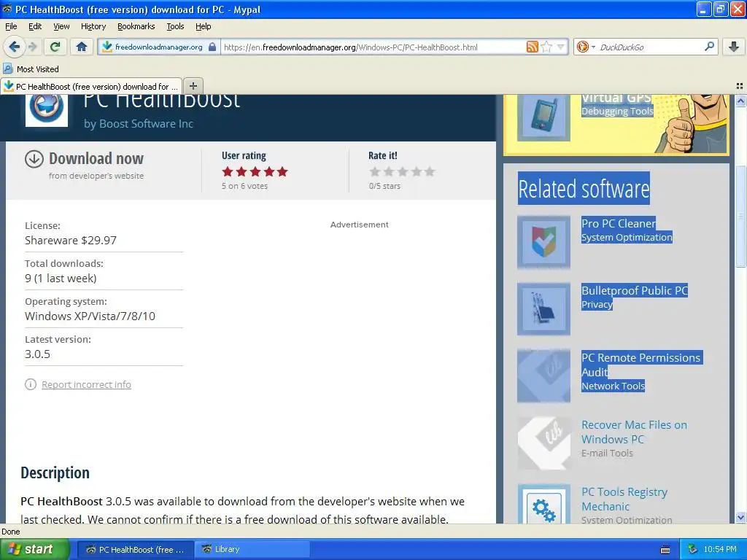This screenshot has width=747, height=560.
Task: Reload the page with the refresh icon
Action: [55, 47]
